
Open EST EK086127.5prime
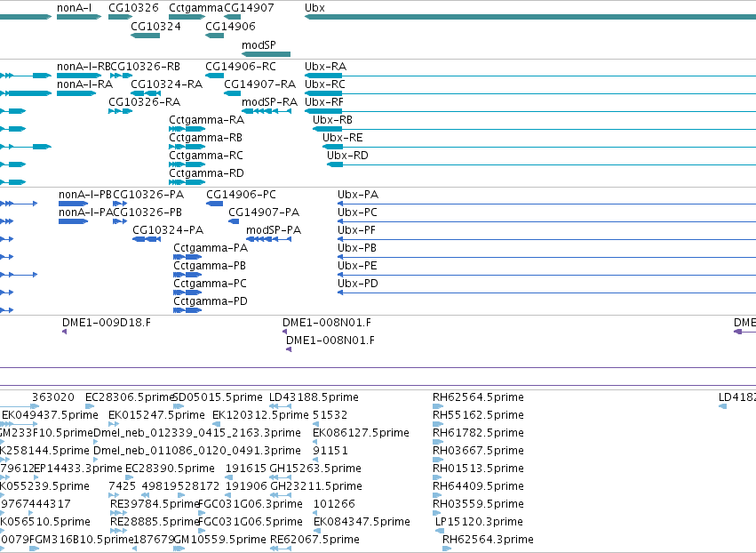362,433
